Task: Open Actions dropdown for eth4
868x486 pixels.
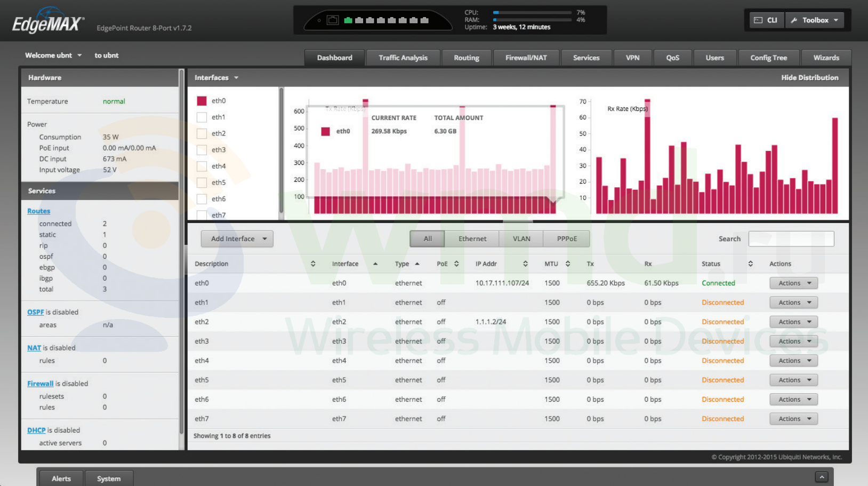Action: click(794, 361)
